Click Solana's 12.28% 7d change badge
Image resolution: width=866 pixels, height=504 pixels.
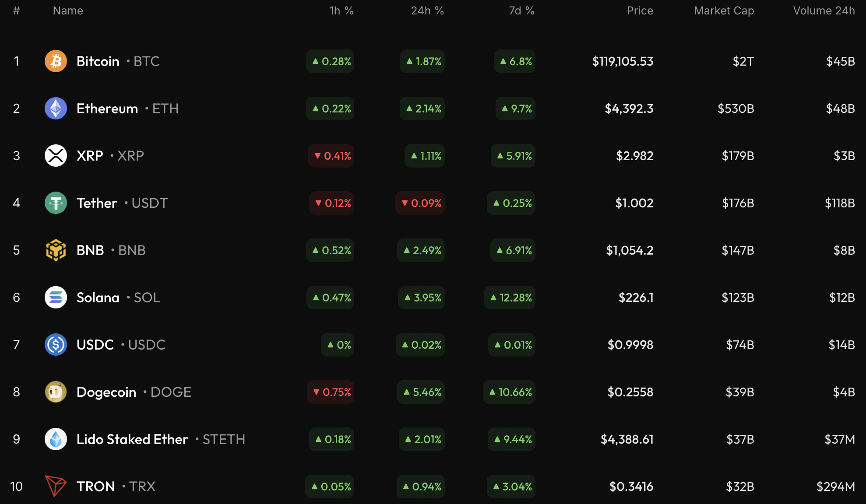[x=510, y=297]
